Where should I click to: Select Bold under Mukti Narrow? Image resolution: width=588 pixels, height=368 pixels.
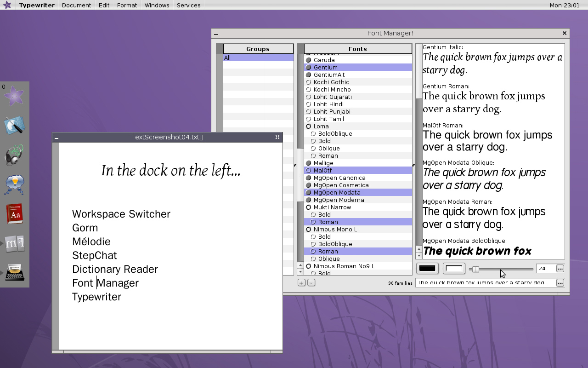(x=358, y=215)
